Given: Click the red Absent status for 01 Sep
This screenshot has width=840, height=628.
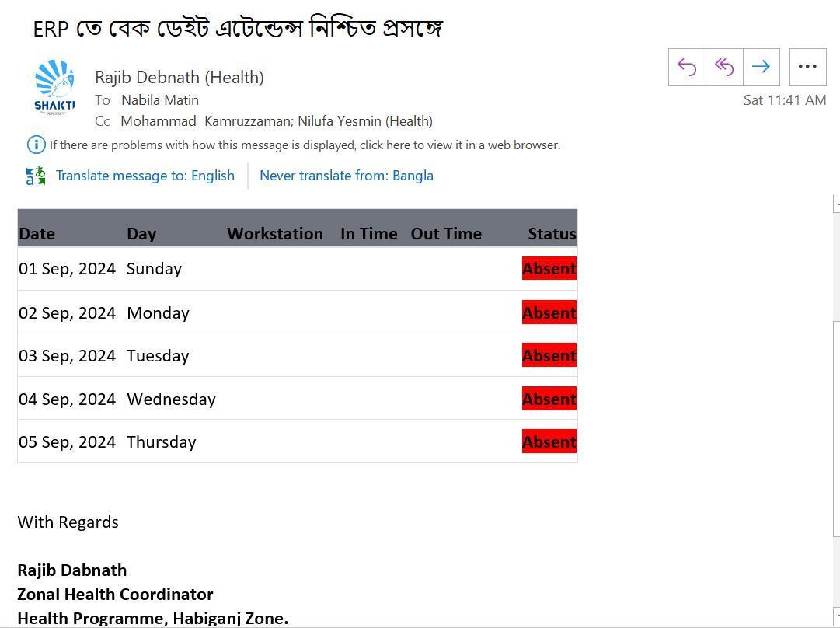Looking at the screenshot, I should pyautogui.click(x=549, y=268).
